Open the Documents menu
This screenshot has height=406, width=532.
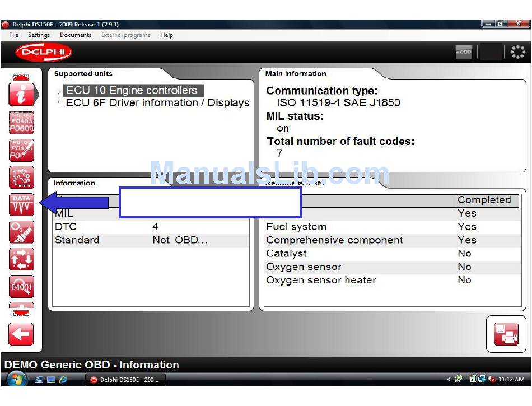(x=76, y=35)
